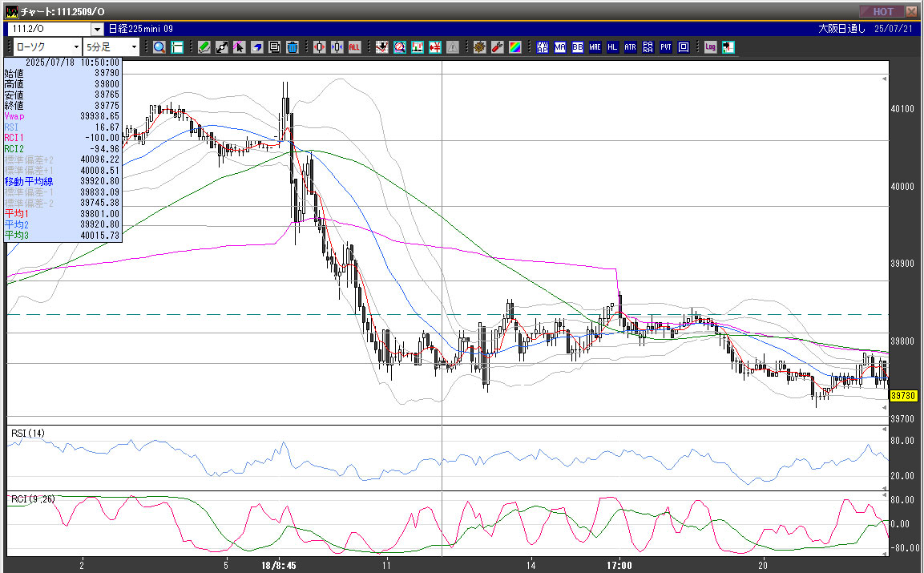Image resolution: width=924 pixels, height=573 pixels.
Task: Click the symbol code input field 111.2/O
Action: (50, 29)
